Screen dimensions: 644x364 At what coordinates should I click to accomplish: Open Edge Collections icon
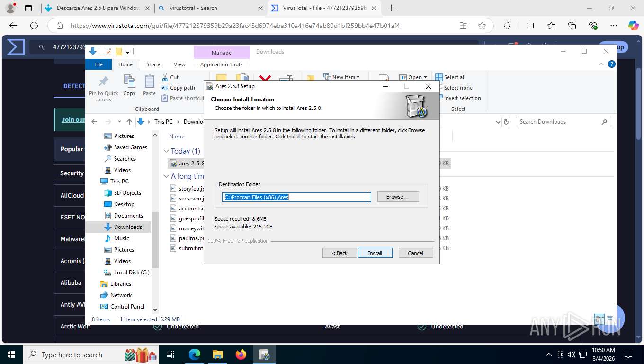(x=572, y=26)
